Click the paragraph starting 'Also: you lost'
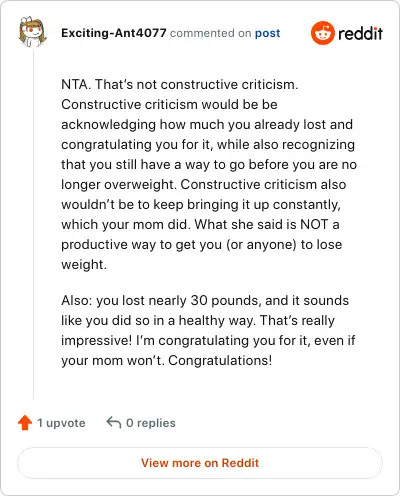 [x=208, y=330]
